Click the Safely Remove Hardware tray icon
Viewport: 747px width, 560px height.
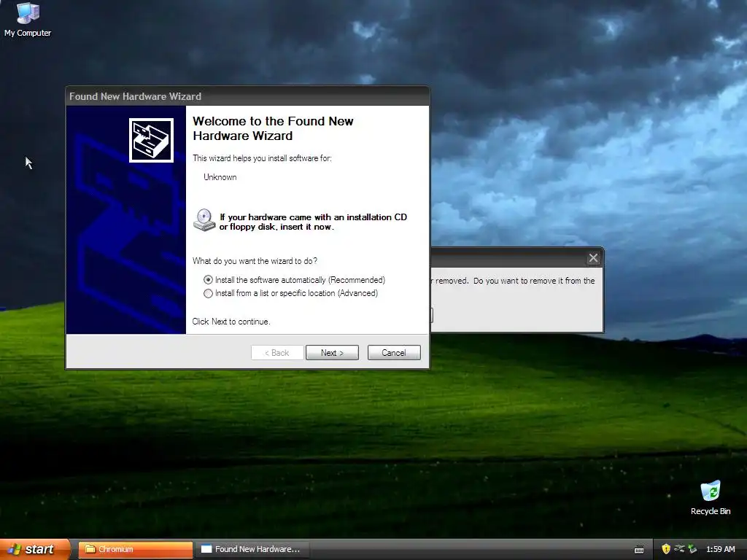(692, 549)
